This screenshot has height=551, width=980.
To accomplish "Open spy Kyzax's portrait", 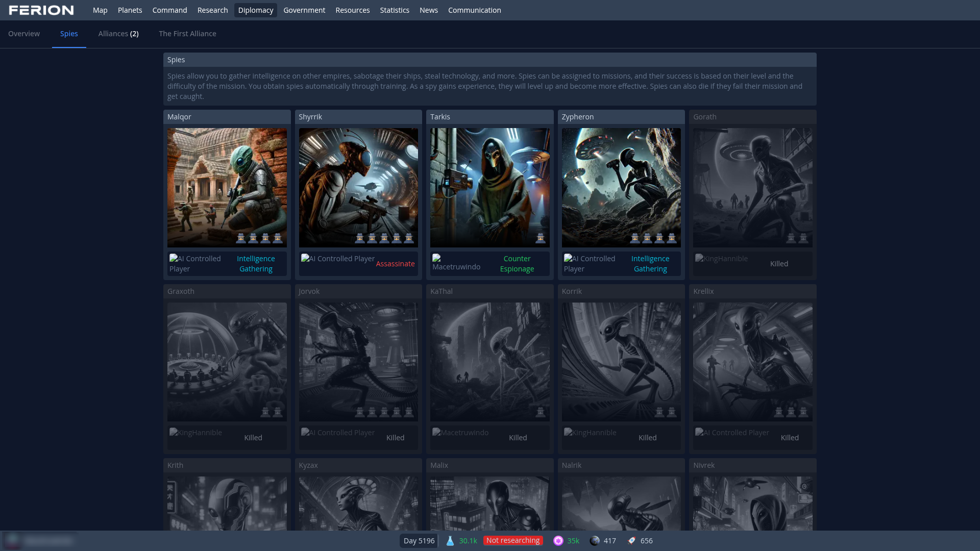I will (x=358, y=504).
